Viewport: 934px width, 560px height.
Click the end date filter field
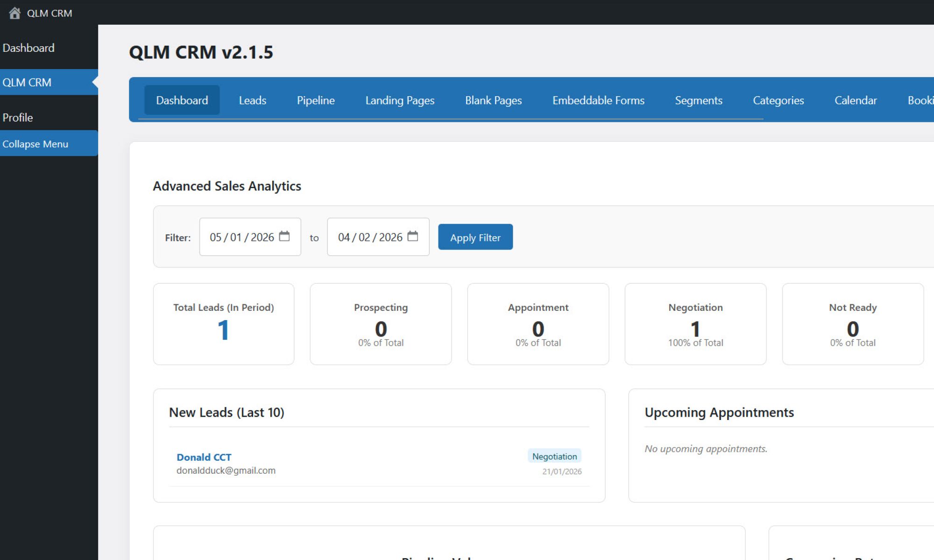pyautogui.click(x=370, y=237)
